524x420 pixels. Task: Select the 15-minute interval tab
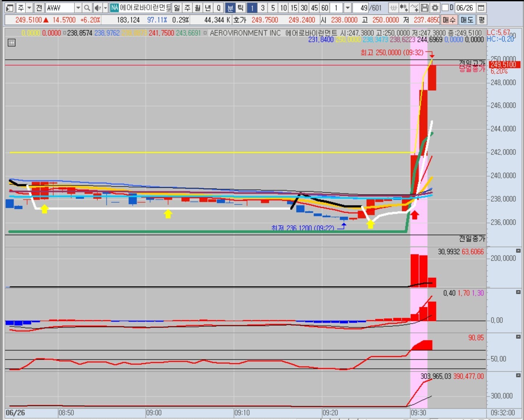[x=294, y=8]
